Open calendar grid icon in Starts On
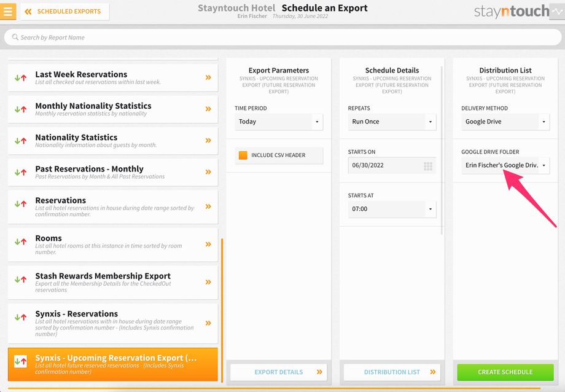This screenshot has width=565, height=392. coord(428,166)
